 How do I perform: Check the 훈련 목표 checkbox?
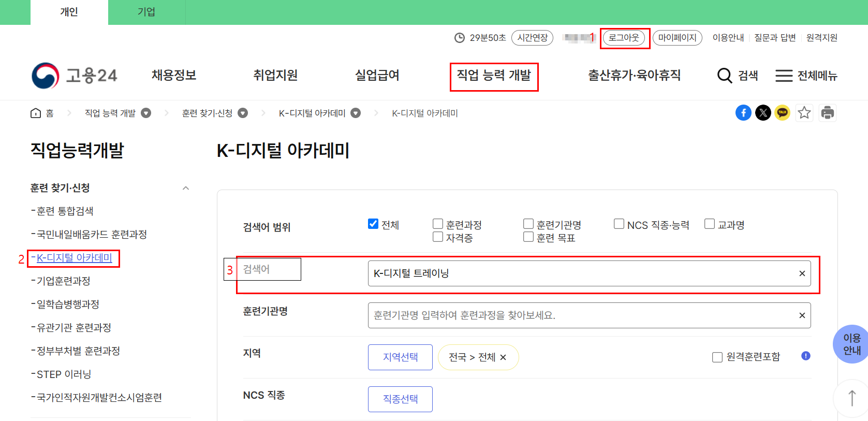tap(528, 237)
